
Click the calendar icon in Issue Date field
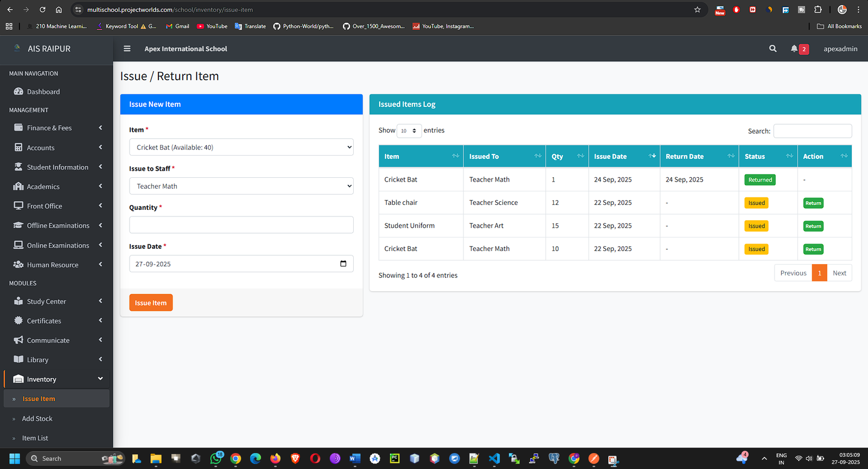point(343,264)
